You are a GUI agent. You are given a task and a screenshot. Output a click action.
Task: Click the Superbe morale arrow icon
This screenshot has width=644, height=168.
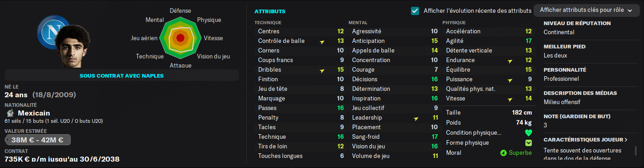click(x=504, y=153)
